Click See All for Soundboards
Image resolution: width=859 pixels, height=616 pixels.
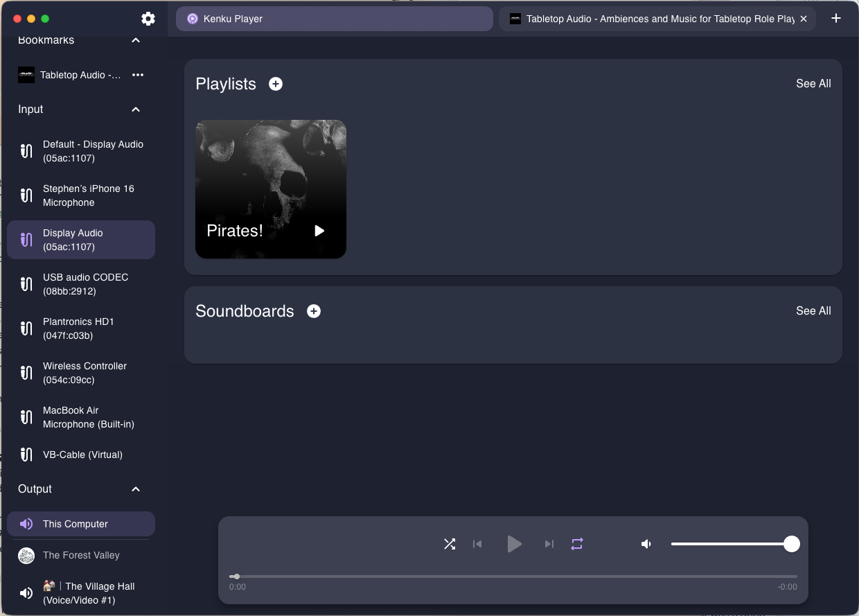click(x=813, y=311)
